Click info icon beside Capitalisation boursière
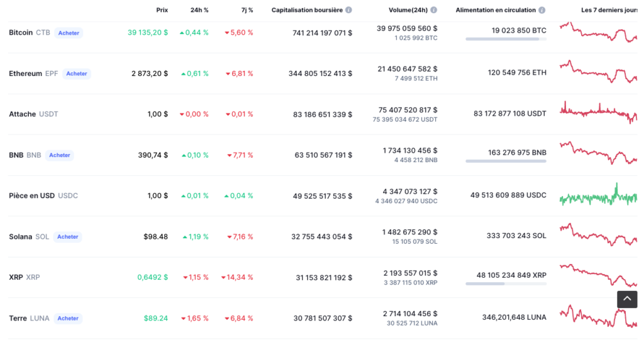This screenshot has height=340, width=644. [348, 10]
